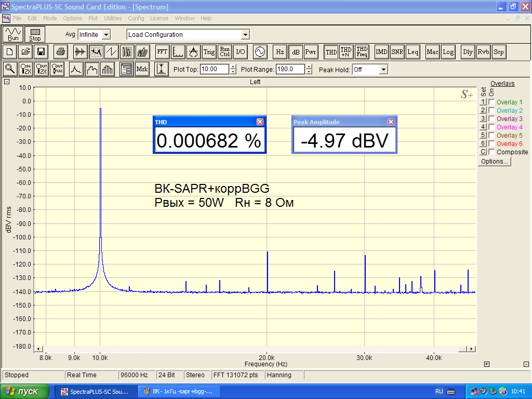Enable Overlay 1 checkbox
This screenshot has width=532, height=399.
tap(491, 102)
